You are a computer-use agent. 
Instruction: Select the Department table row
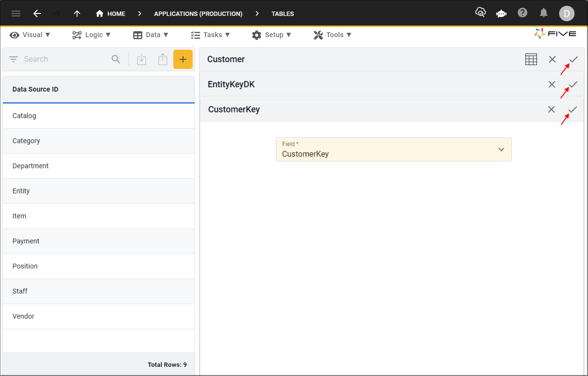(x=99, y=166)
